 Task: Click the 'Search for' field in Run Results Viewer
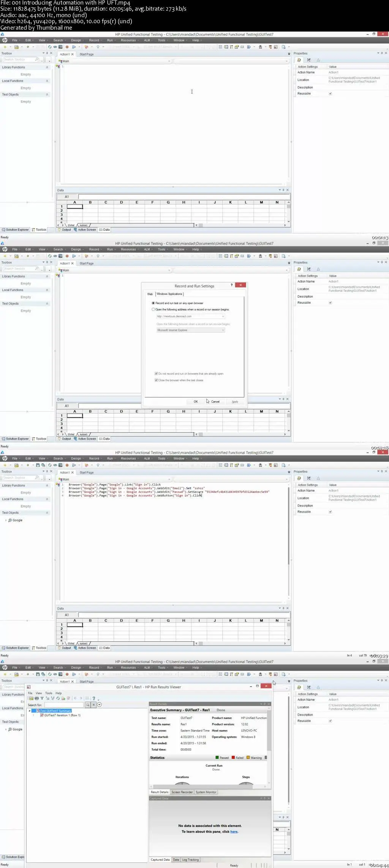[64, 705]
